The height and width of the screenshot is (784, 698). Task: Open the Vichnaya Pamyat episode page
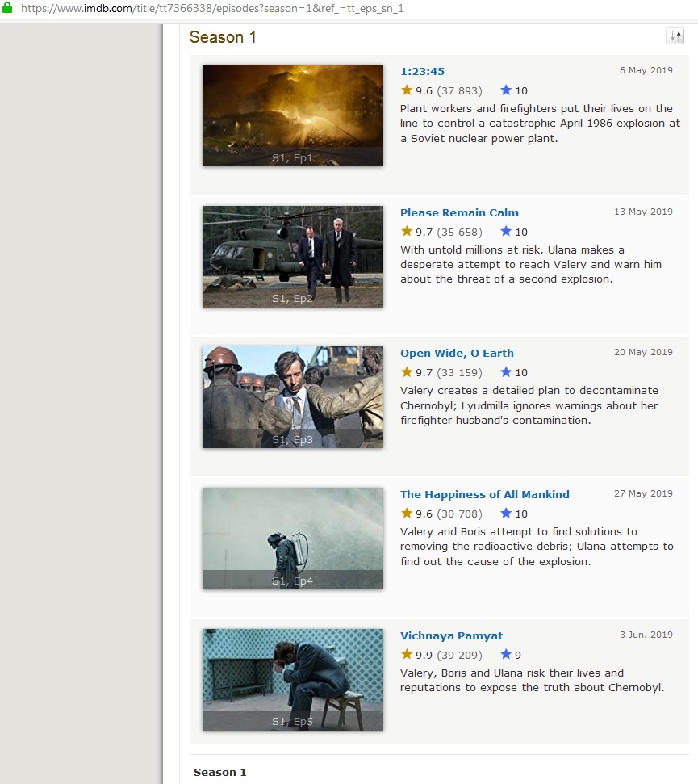pos(451,635)
